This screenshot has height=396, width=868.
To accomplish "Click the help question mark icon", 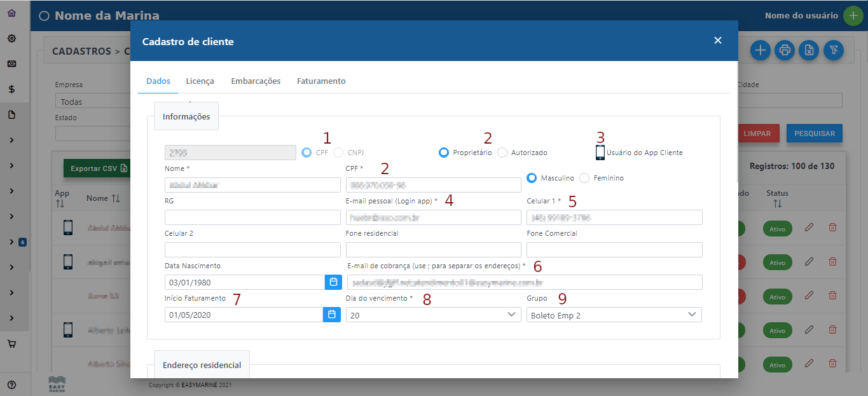I will (x=11, y=385).
